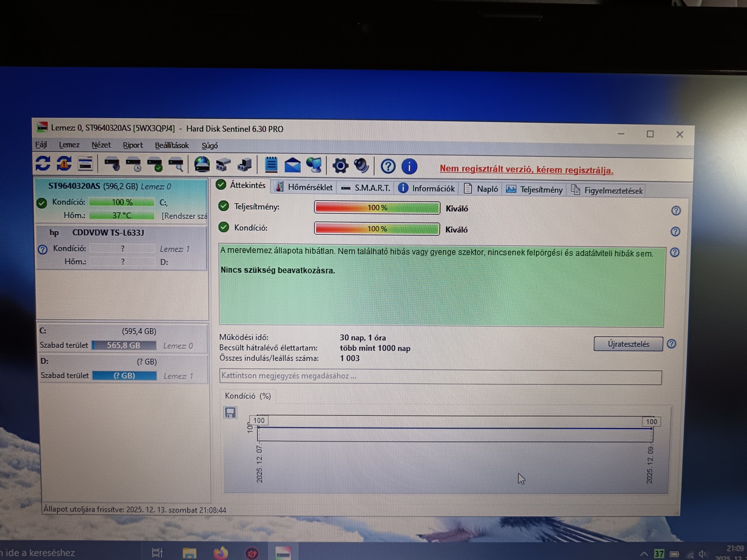The width and height of the screenshot is (747, 560).
Task: Click the 'több mint 1000 nap' value
Action: [375, 348]
